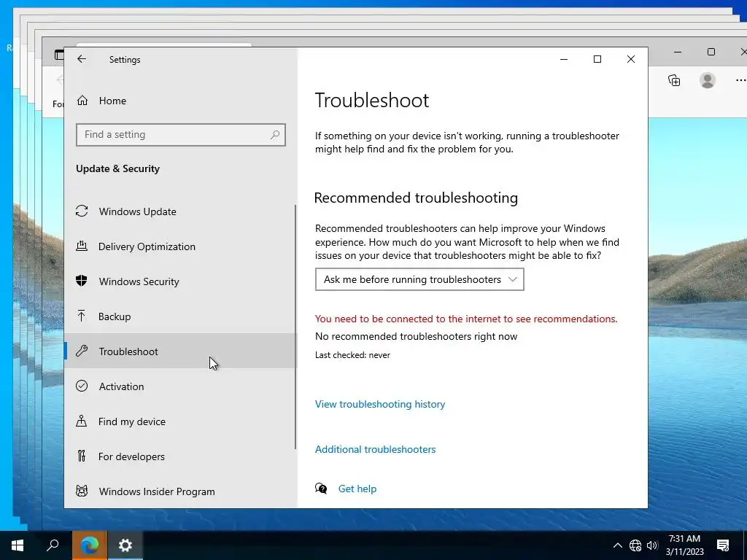Viewport: 747px width, 560px height.
Task: Click the magnifier icon in search box
Action: [x=275, y=135]
